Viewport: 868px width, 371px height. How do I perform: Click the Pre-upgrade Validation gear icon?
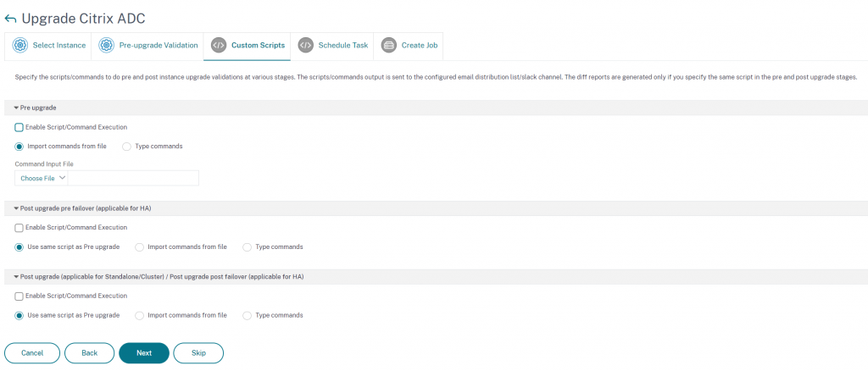(x=106, y=46)
